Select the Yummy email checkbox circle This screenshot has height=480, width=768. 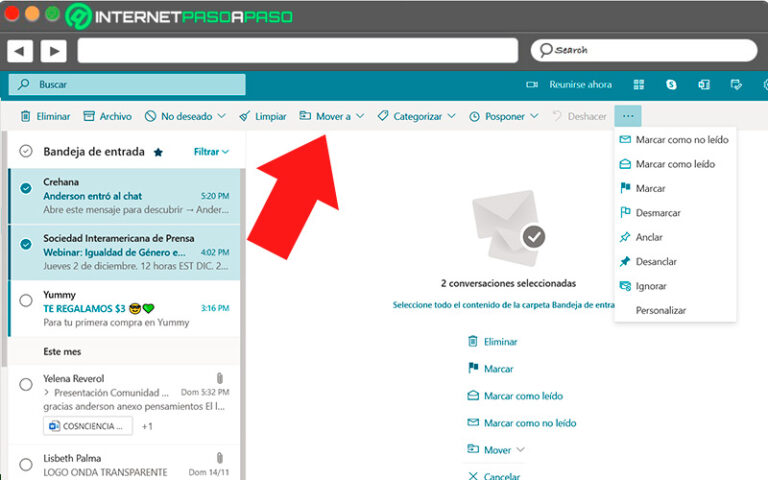point(26,300)
